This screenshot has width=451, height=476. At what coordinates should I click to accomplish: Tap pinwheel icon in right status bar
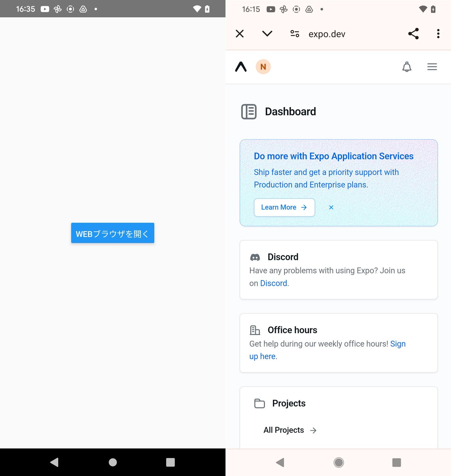284,9
